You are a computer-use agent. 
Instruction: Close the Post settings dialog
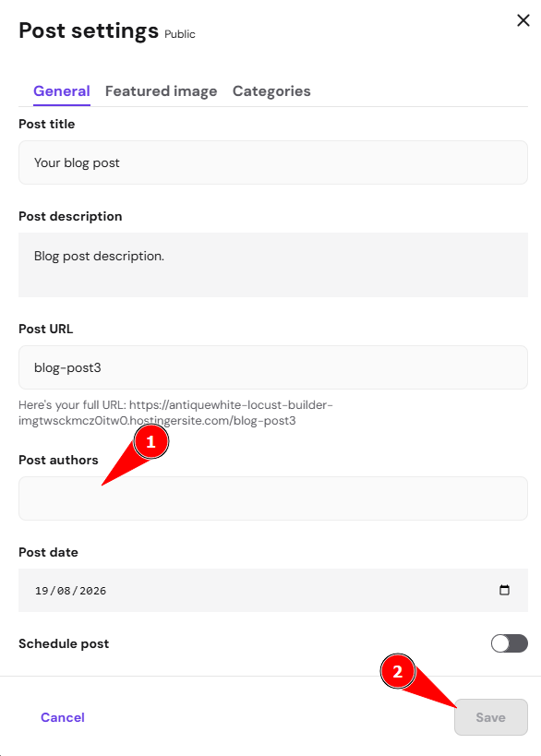(x=523, y=20)
